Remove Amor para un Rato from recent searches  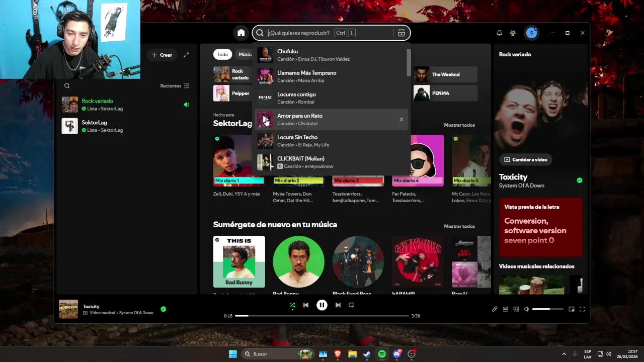pyautogui.click(x=401, y=119)
